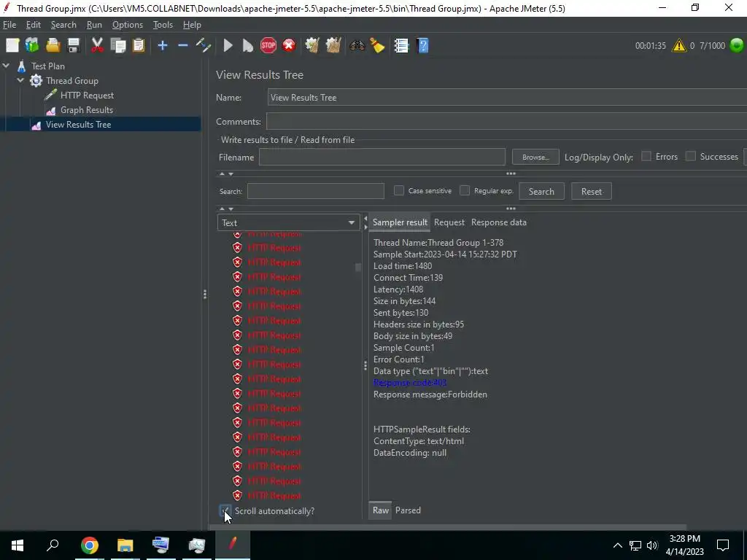Toggle the Scroll automatically checkbox
This screenshot has width=747, height=560.
(x=225, y=510)
